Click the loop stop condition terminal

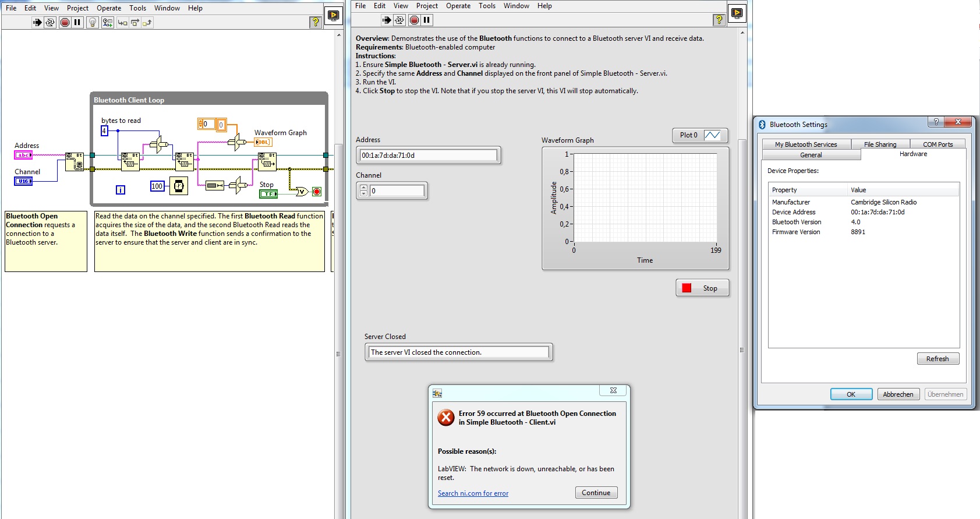[317, 191]
